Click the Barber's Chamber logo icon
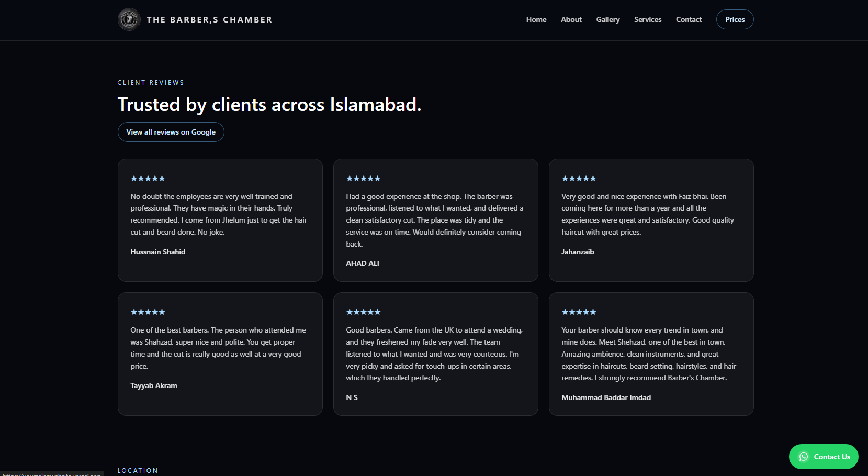The width and height of the screenshot is (868, 476). pos(129,19)
